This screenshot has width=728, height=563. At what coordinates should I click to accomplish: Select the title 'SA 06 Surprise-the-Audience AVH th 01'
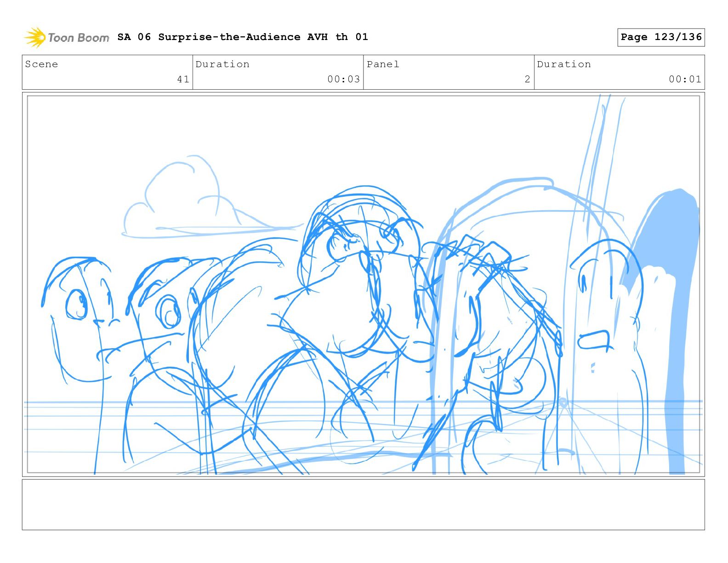tap(243, 37)
